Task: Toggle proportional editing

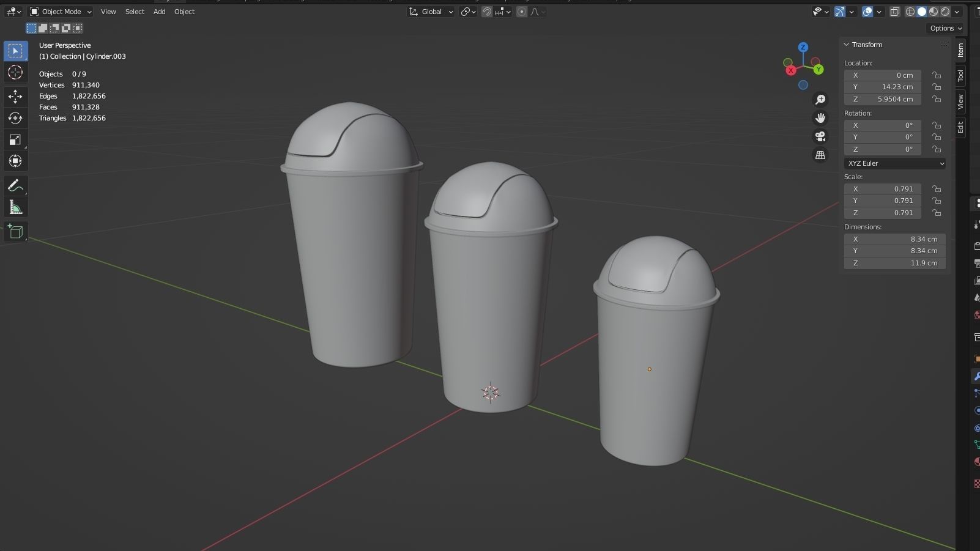Action: click(x=522, y=12)
